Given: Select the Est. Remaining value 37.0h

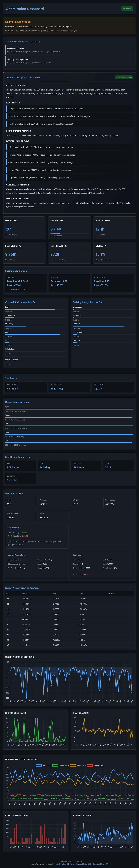Looking at the screenshot, I should [55, 254].
